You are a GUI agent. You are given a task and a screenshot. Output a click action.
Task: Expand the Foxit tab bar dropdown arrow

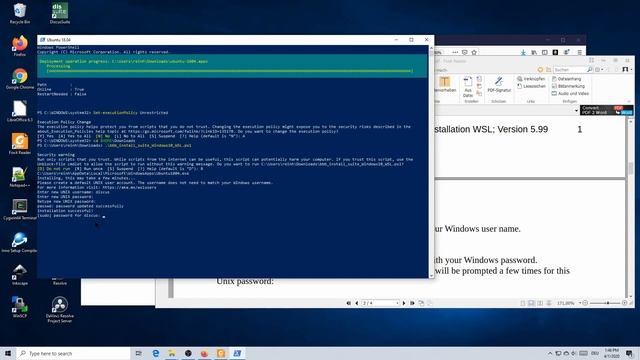pyautogui.click(x=576, y=111)
